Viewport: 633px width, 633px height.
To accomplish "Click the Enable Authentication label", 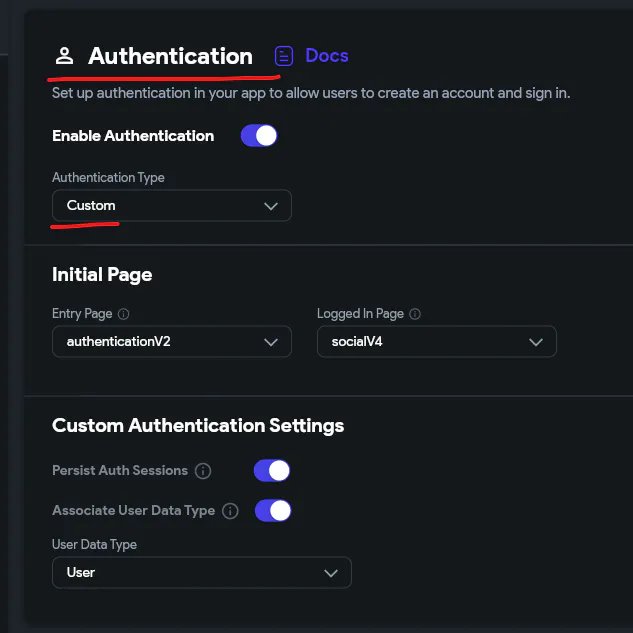I will point(133,136).
